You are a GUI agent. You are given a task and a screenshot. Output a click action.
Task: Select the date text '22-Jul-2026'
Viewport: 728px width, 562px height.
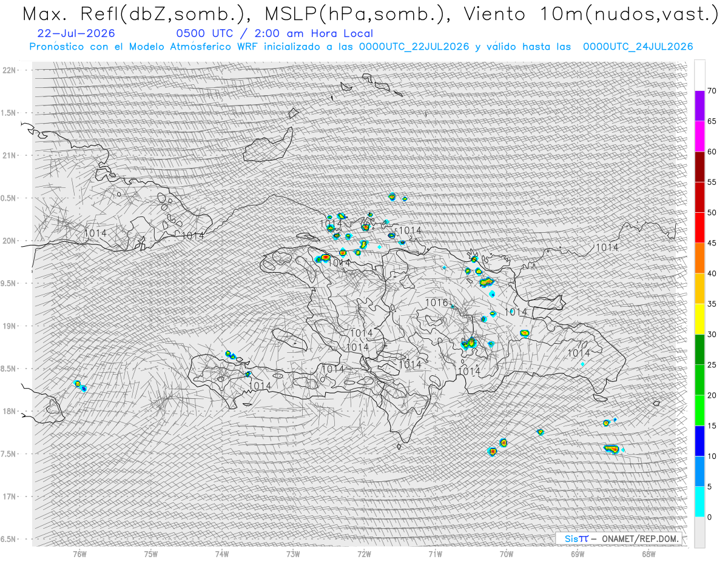(x=76, y=33)
